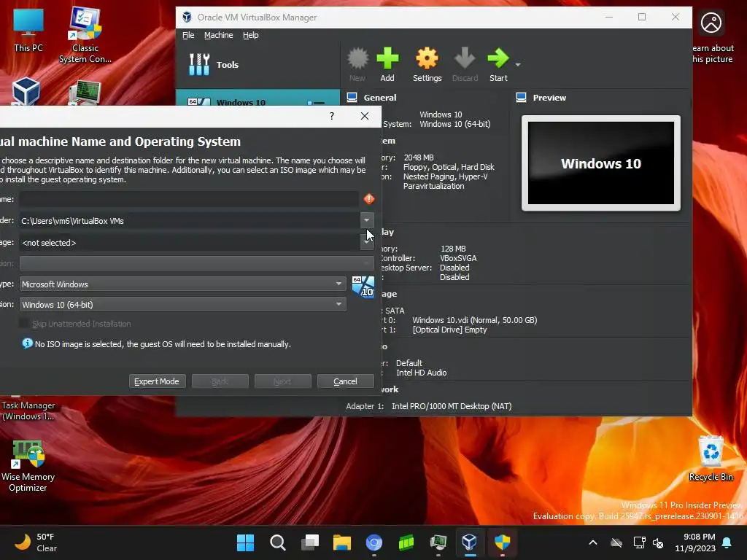The height and width of the screenshot is (560, 747).
Task: Click the muted volume tray icon
Action: tap(658, 542)
